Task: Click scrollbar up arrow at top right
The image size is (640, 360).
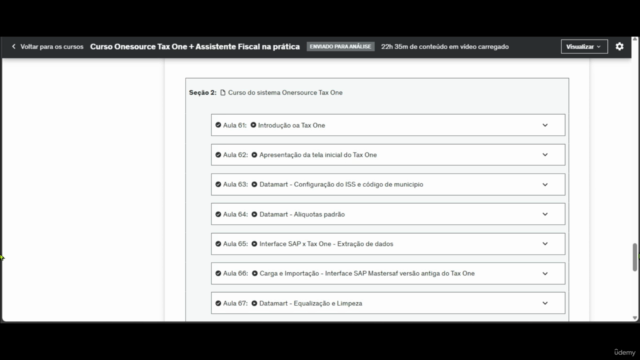Action: click(x=635, y=40)
